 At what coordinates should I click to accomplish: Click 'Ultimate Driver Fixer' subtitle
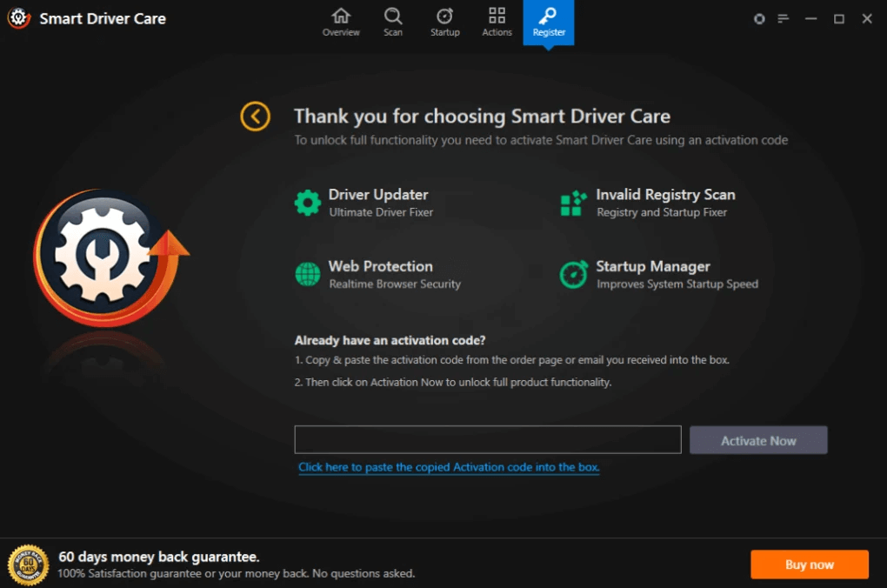click(381, 212)
